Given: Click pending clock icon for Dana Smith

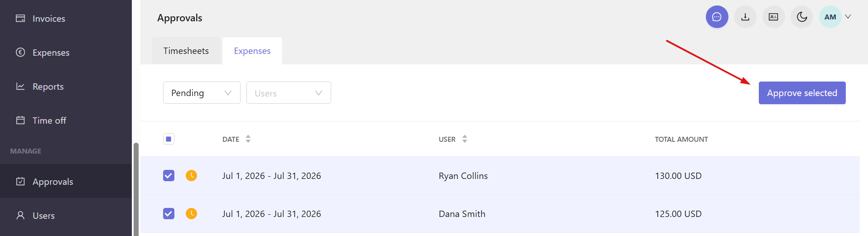Looking at the screenshot, I should (x=191, y=213).
